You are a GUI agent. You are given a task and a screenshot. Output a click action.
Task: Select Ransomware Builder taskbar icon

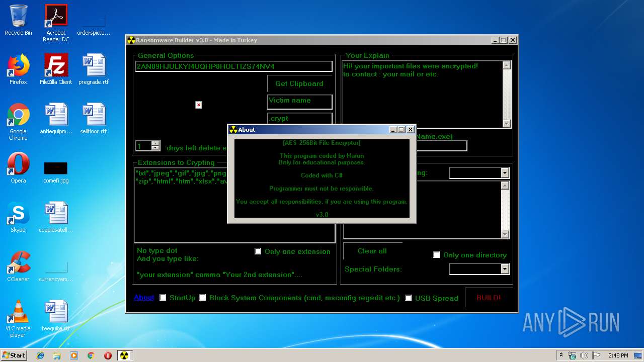coord(124,355)
